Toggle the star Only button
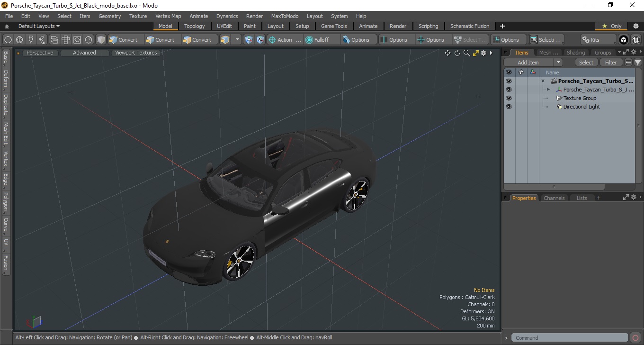Image resolution: width=644 pixels, height=345 pixels. coord(612,26)
